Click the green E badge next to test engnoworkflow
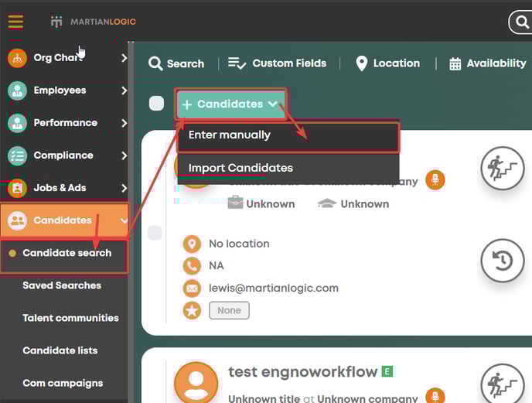The width and height of the screenshot is (532, 403). (x=387, y=371)
